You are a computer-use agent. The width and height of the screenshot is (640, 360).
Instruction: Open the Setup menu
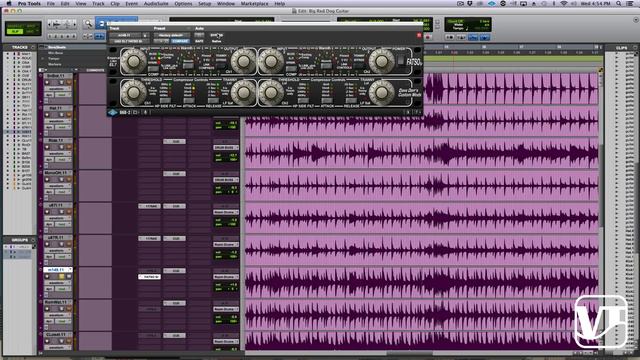click(x=204, y=3)
